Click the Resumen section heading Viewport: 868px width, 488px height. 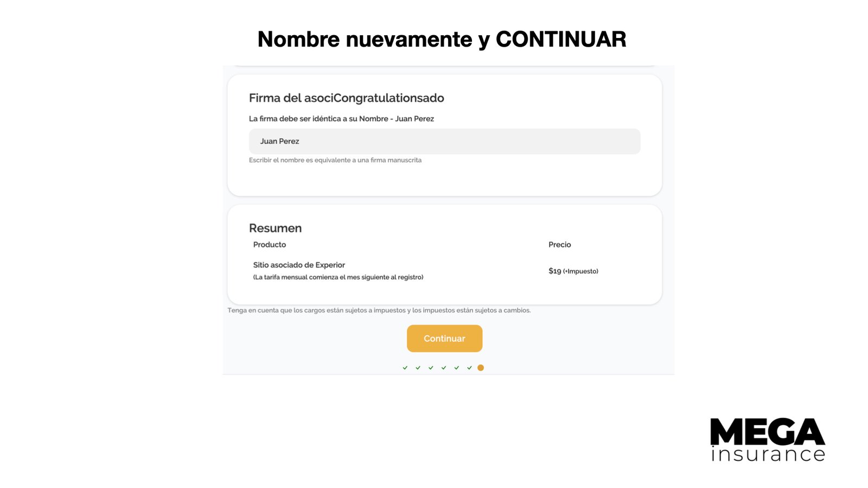click(x=275, y=228)
